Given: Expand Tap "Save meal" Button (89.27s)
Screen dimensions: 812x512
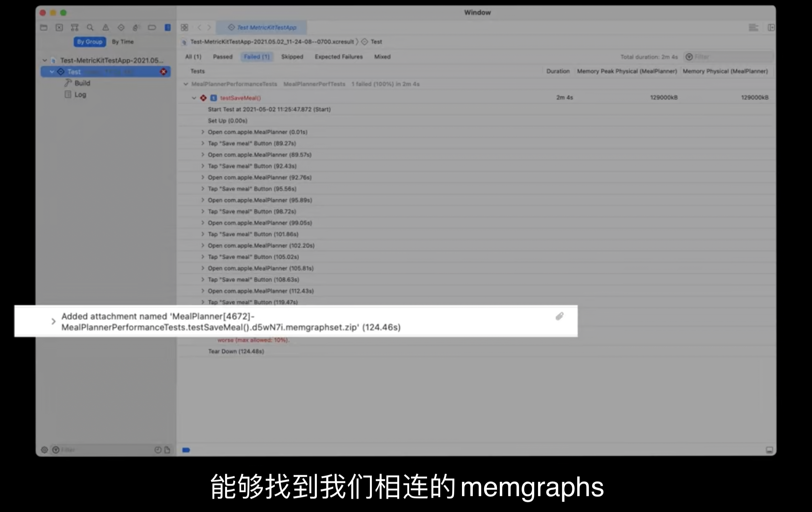Looking at the screenshot, I should [x=203, y=143].
